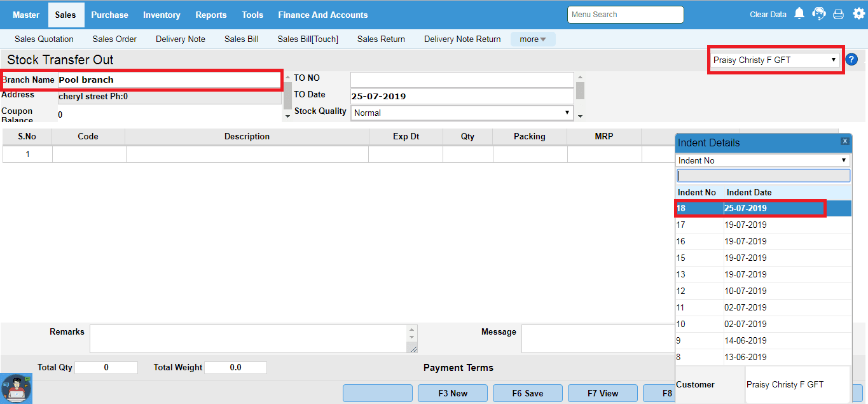Open the Sales Return page

381,39
